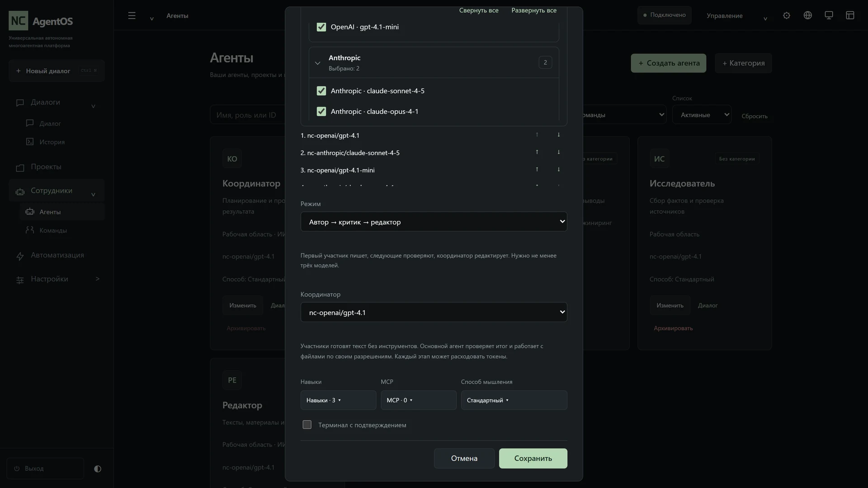
Task: Move nc-openai/gpt-4.1 down with arrow
Action: pyautogui.click(x=559, y=135)
